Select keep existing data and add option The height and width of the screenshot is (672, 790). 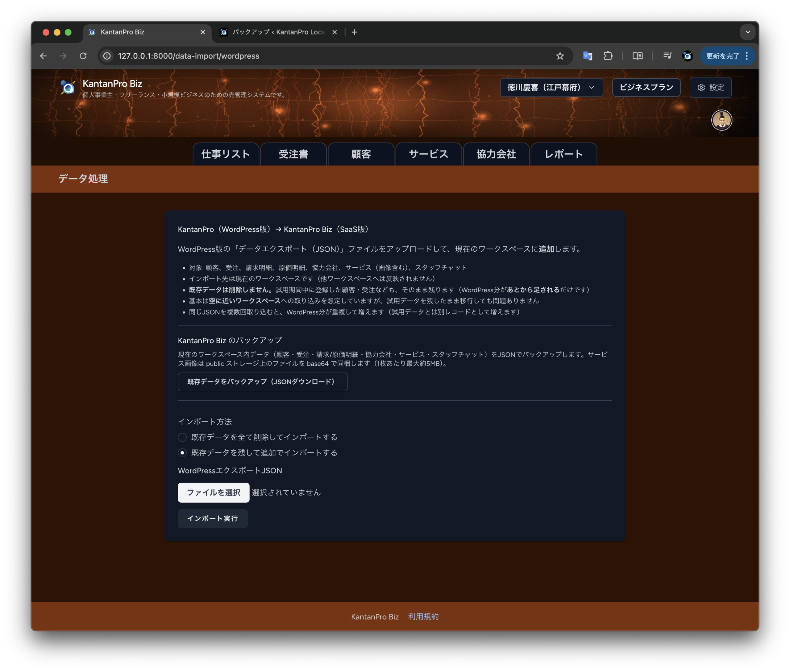click(x=182, y=452)
